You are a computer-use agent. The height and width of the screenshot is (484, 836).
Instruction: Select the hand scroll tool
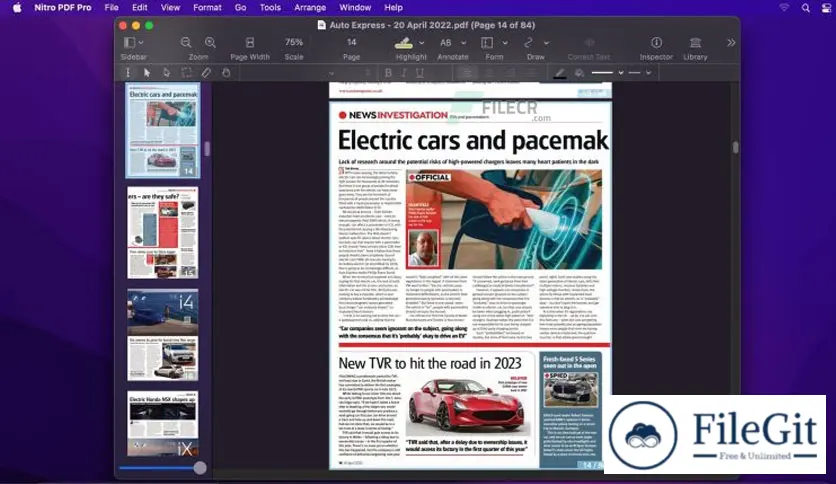226,72
